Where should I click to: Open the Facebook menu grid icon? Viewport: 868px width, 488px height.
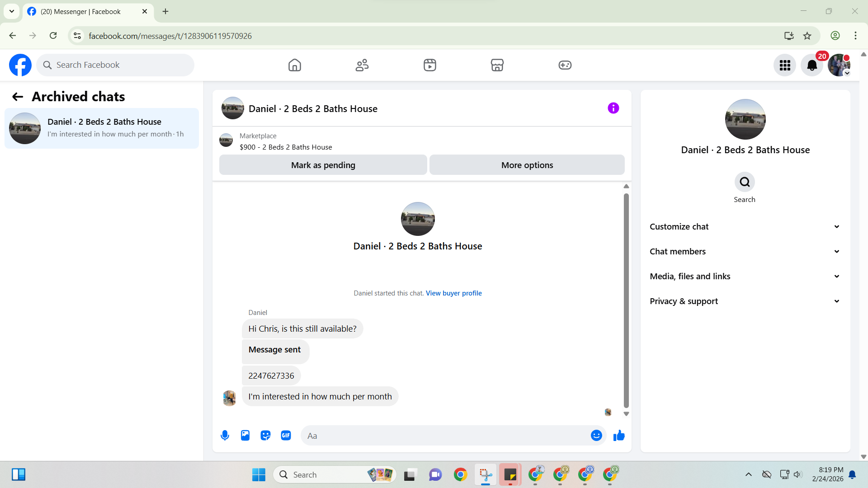click(785, 65)
